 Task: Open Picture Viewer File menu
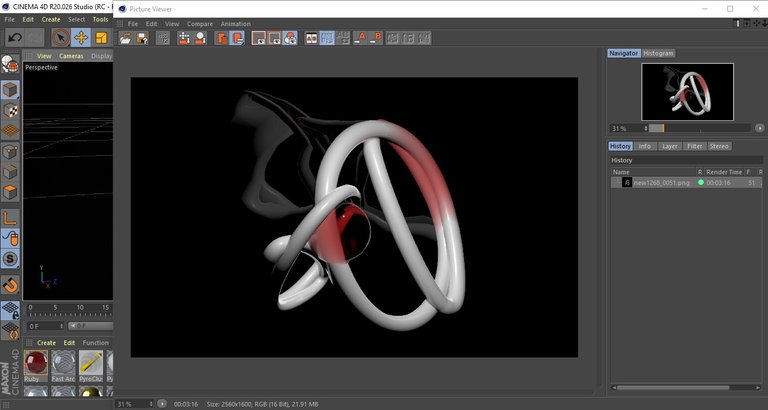pyautogui.click(x=133, y=24)
